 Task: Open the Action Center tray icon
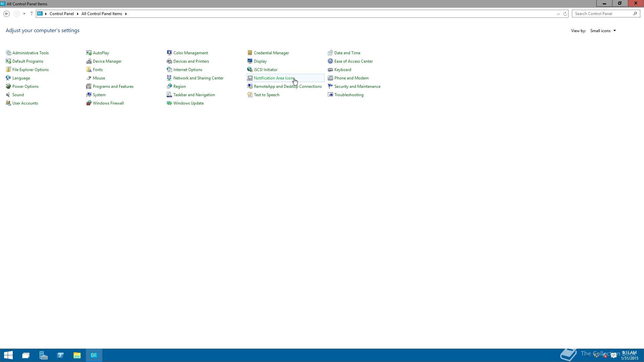614,356
